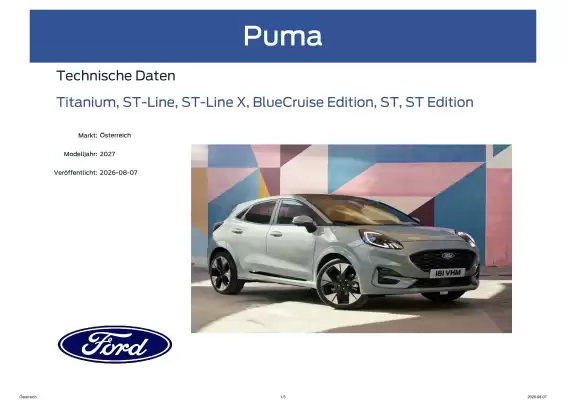Click the 'Markt: Österreich' line

point(105,135)
